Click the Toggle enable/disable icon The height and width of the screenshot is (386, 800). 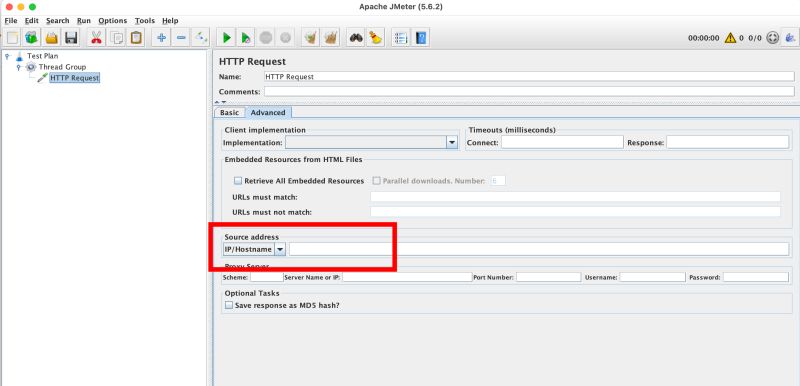pos(201,38)
